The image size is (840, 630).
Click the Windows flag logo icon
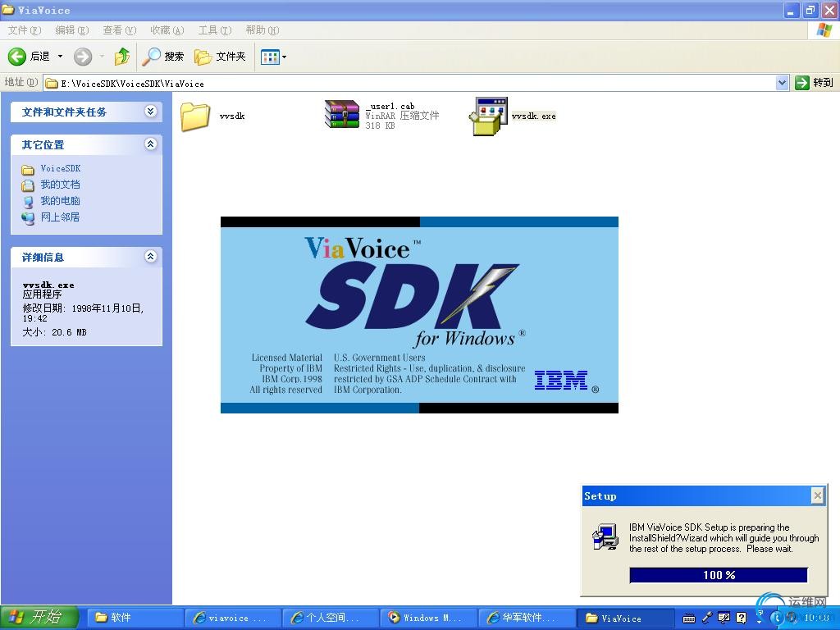(824, 30)
